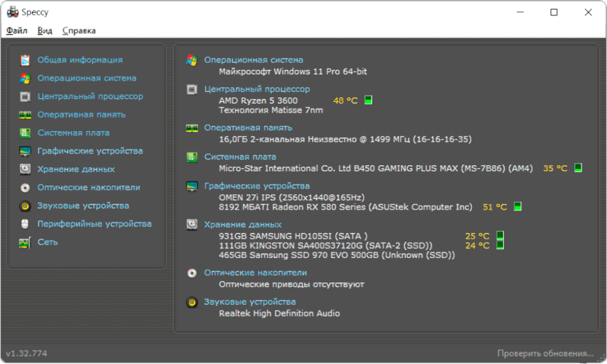Click the Периферийные устройства mouse icon
This screenshot has height=364, width=607.
25,224
